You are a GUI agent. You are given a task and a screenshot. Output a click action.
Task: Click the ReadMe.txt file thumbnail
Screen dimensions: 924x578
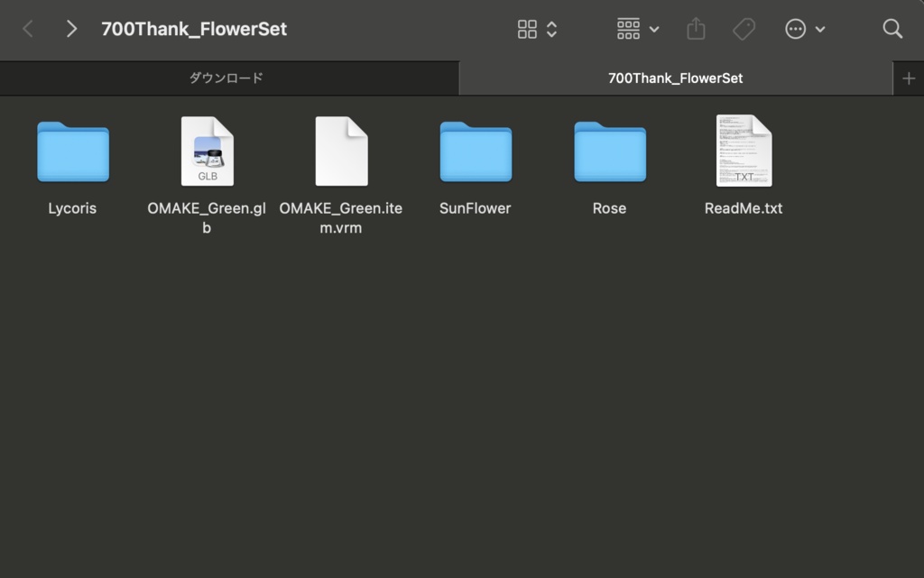coord(744,151)
